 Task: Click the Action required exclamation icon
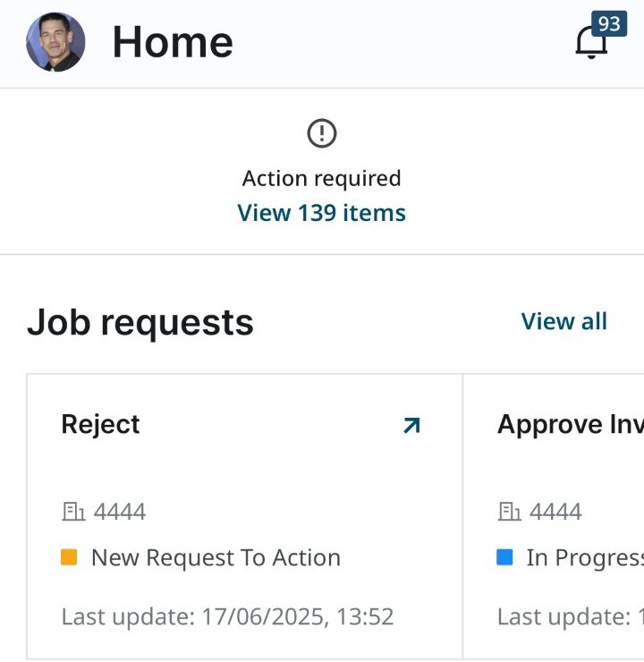(x=322, y=133)
